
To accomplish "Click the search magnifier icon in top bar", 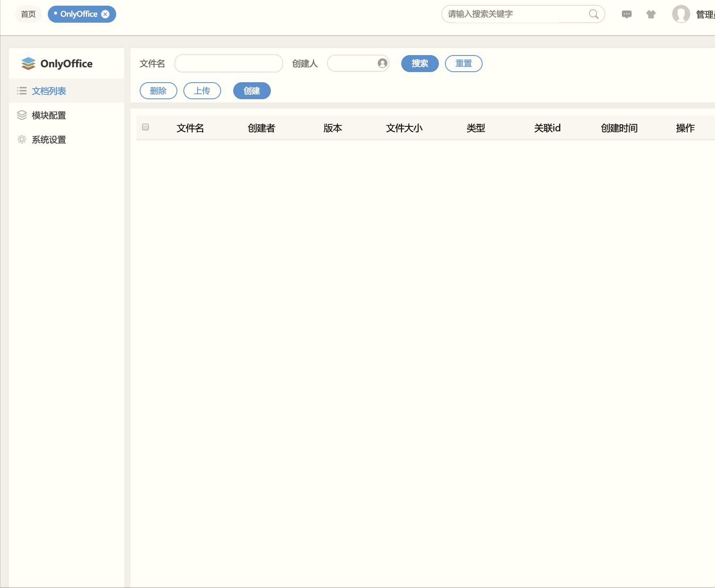I will (594, 14).
